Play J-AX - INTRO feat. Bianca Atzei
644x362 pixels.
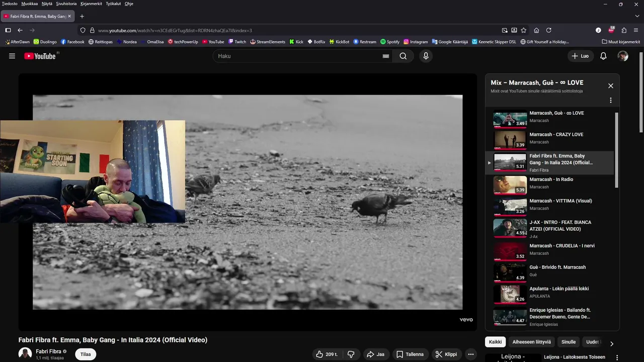pos(549,229)
